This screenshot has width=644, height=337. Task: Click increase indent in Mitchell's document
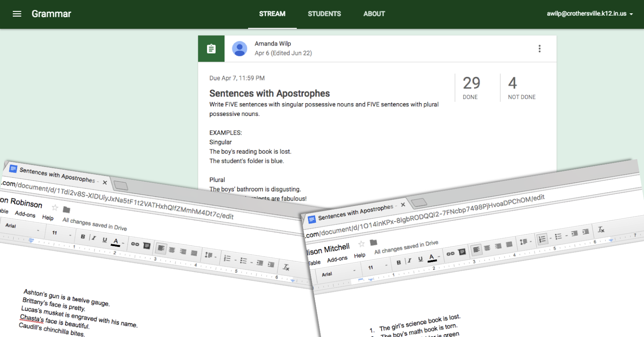(586, 232)
